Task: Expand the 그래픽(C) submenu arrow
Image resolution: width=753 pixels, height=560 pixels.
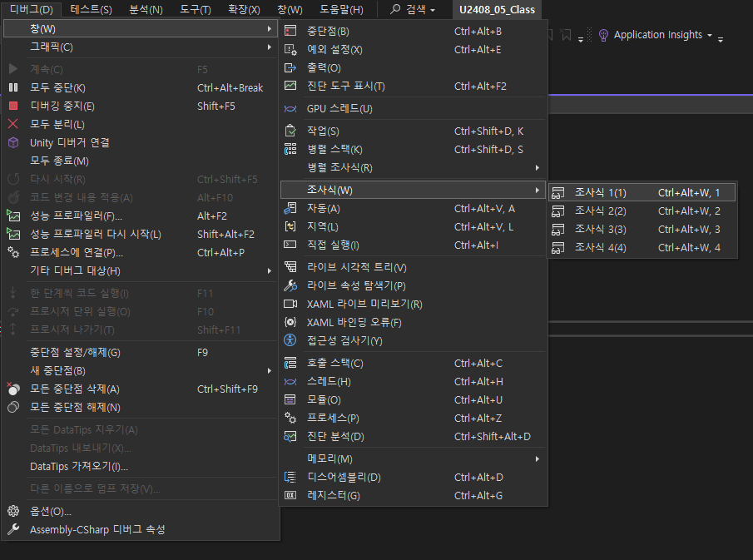Action: point(269,47)
